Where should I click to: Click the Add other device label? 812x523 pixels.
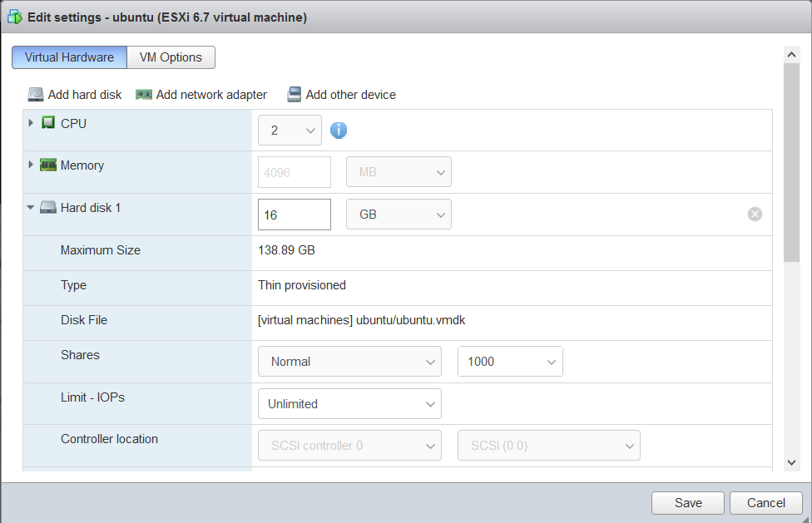click(x=350, y=95)
